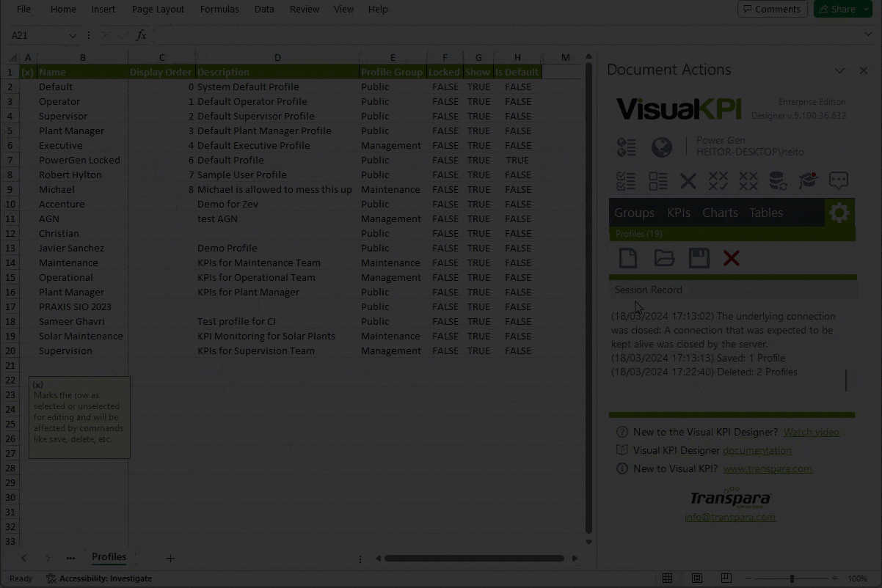Viewport: 882px width, 588px height.
Task: Open the green settings gear
Action: (x=839, y=213)
